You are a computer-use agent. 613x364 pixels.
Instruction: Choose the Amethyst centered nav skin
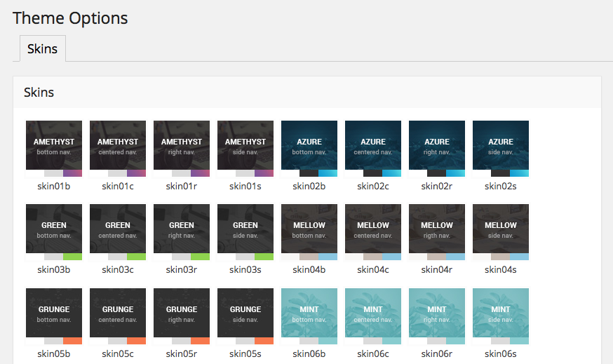[x=118, y=148]
